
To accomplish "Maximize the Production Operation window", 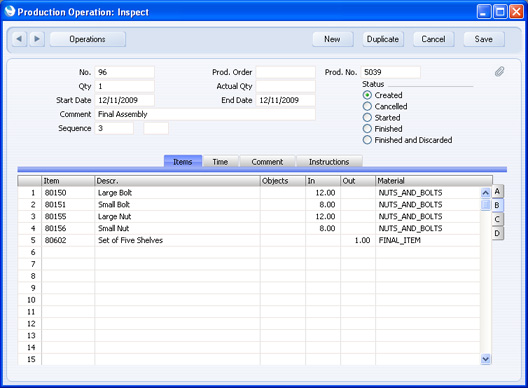I will 500,12.
